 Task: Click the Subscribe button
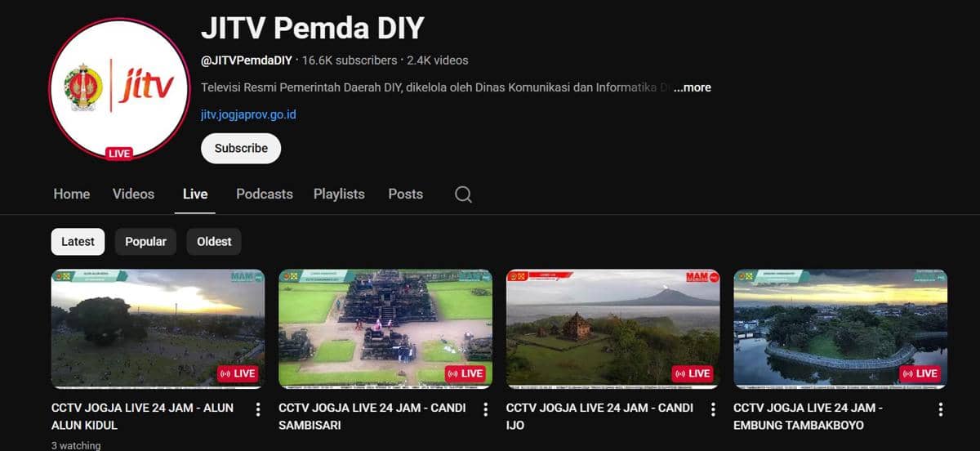241,149
